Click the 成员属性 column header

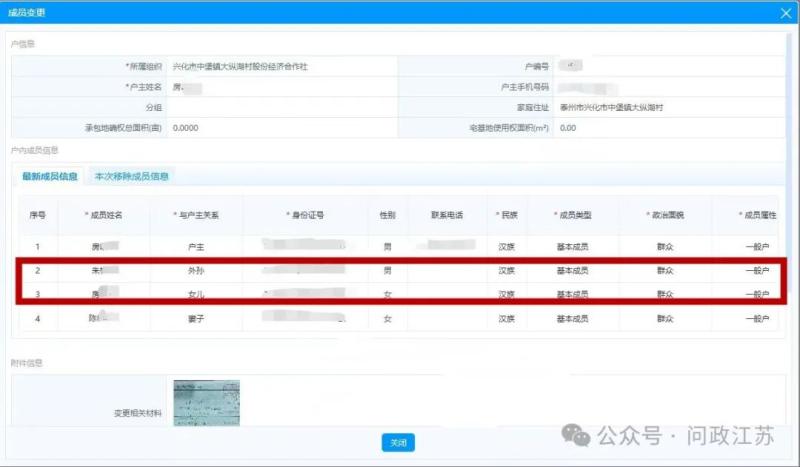tap(756, 215)
